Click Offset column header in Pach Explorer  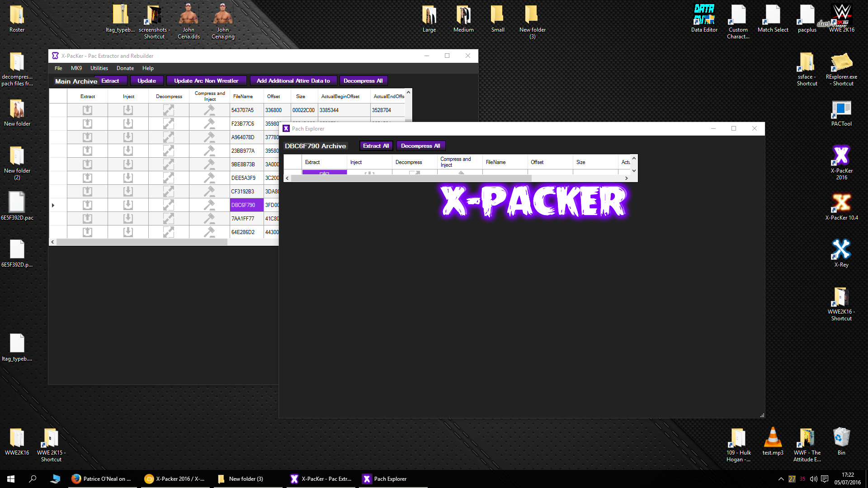[550, 162]
